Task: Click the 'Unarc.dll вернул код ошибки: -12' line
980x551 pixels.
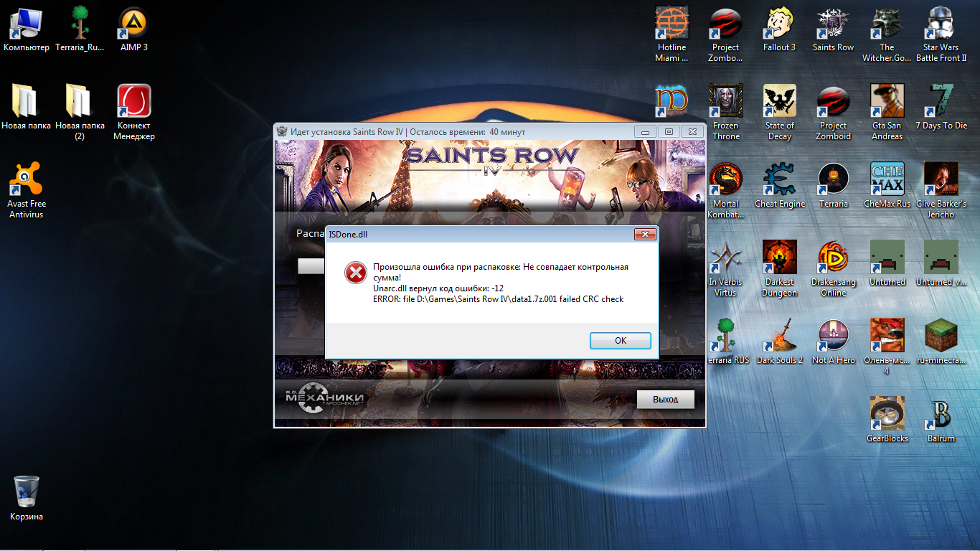Action: [x=438, y=288]
